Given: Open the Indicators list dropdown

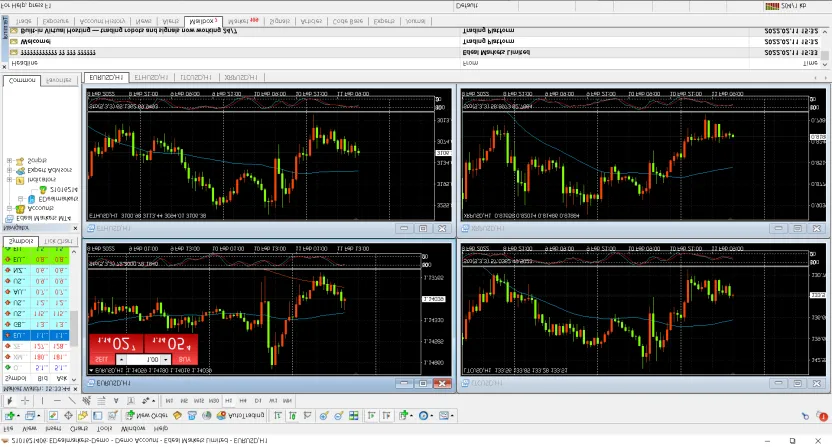Looking at the screenshot, I should click(x=411, y=416).
